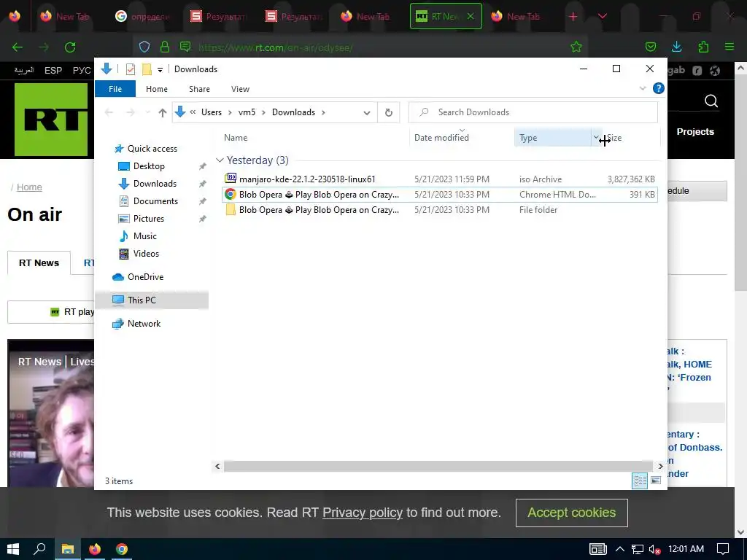
Task: Open Downloads in the navigation pane
Action: click(155, 184)
